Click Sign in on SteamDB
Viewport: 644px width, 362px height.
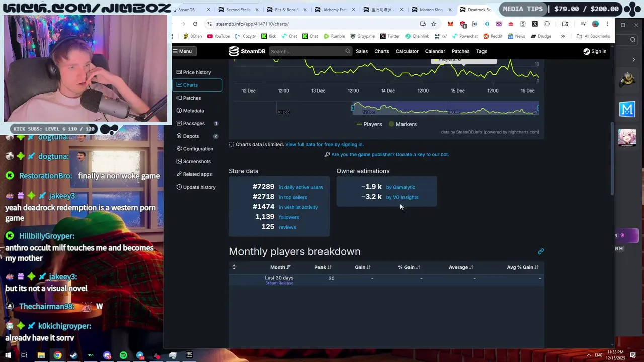pyautogui.click(x=595, y=51)
